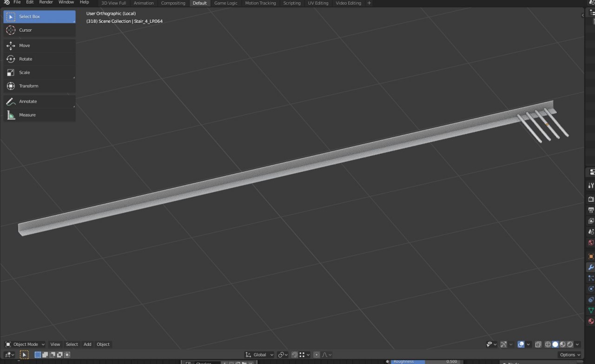Image resolution: width=595 pixels, height=364 pixels.
Task: Open the editor type dropdown
Action: [9, 355]
